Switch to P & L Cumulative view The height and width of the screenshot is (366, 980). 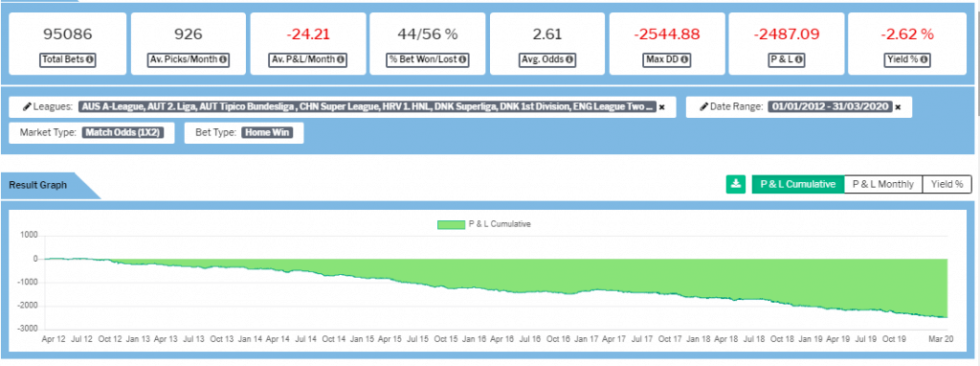[x=797, y=184]
